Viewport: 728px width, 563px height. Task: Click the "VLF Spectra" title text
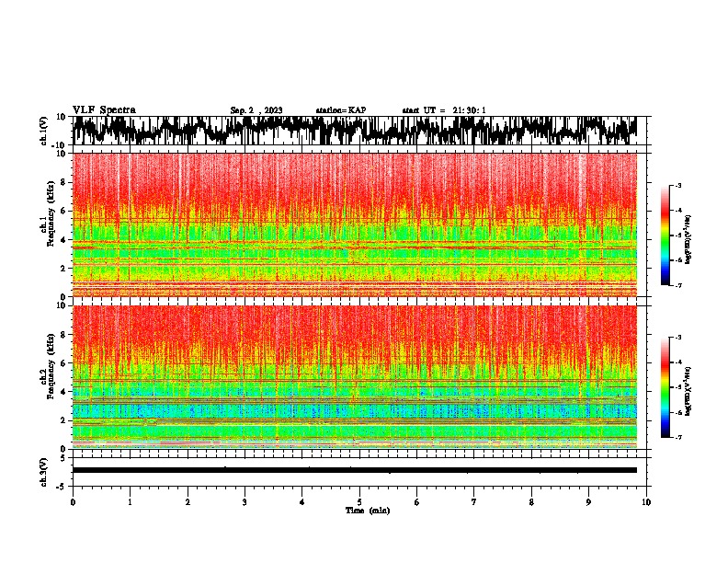tap(104, 110)
